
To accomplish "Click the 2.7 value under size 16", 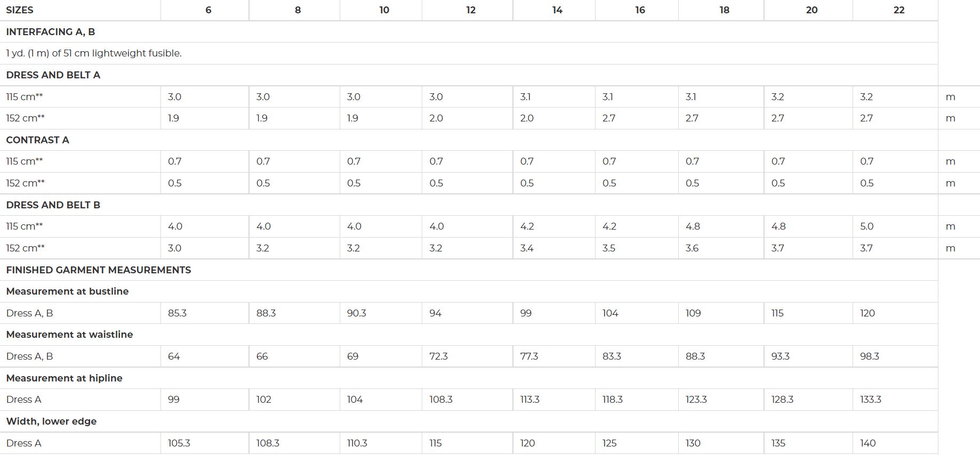I will click(x=609, y=118).
